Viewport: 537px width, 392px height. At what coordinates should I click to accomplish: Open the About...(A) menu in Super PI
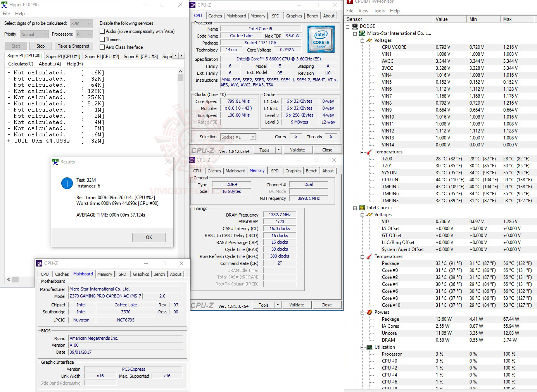coord(50,64)
